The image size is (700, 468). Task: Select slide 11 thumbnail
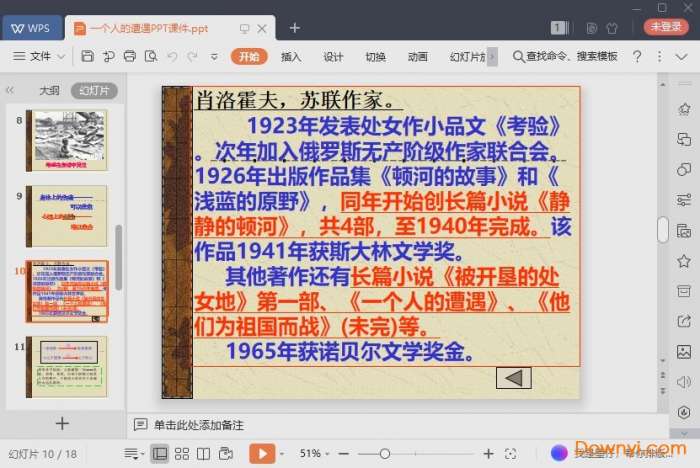tap(67, 367)
